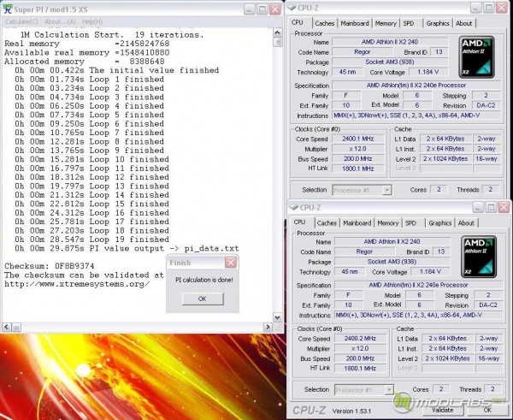Click the Super PI title bar icon
Viewport: 513px width, 420px height.
[x=7, y=9]
